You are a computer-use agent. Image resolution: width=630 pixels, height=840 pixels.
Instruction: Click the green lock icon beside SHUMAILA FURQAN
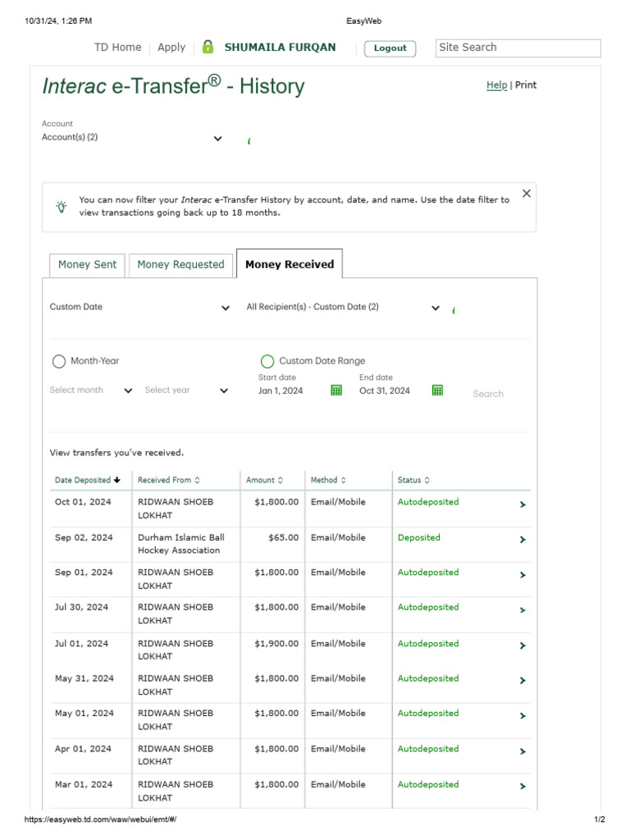pos(208,47)
